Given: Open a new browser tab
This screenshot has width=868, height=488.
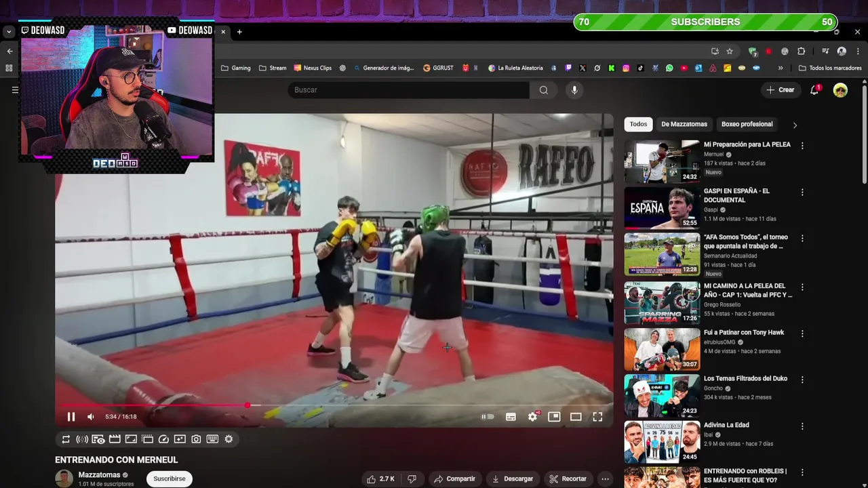Looking at the screenshot, I should pyautogui.click(x=239, y=32).
